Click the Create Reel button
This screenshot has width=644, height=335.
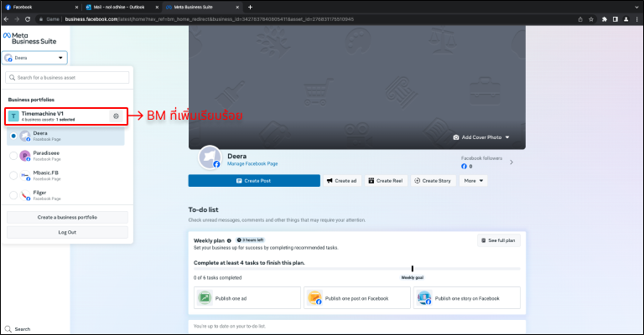386,181
